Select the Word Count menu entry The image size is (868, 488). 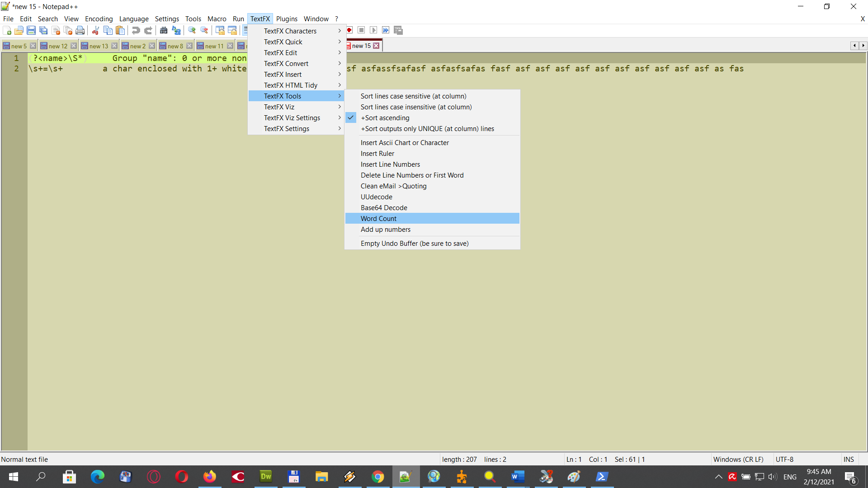coord(432,219)
